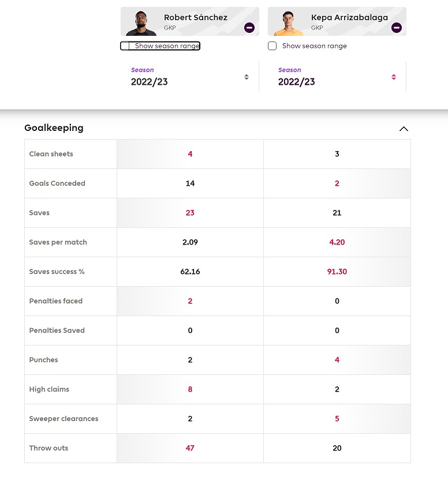Select Robert Sánchez player name
The height and width of the screenshot is (477, 448).
click(x=196, y=17)
